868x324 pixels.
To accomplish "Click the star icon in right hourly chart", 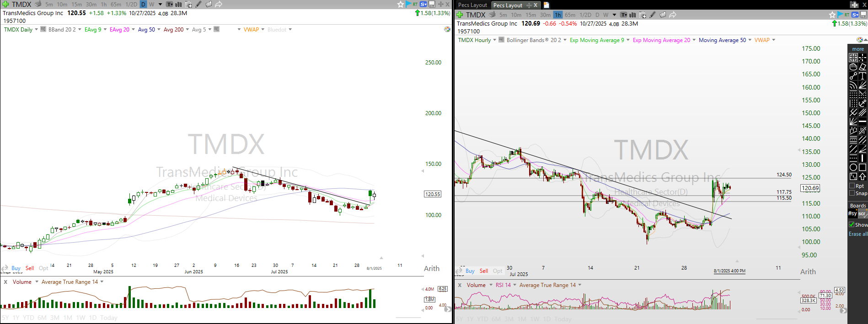I will 832,15.
